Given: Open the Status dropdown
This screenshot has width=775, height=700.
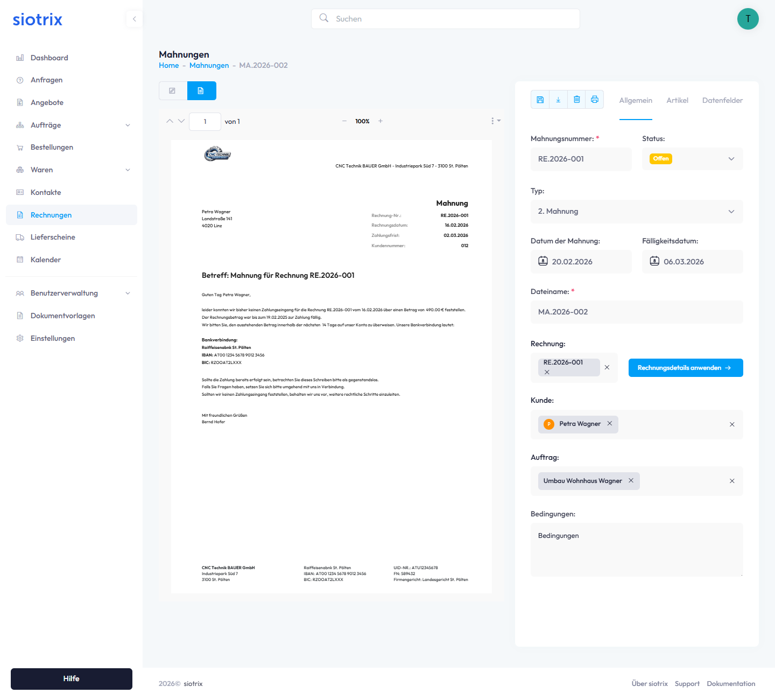Looking at the screenshot, I should [692, 159].
